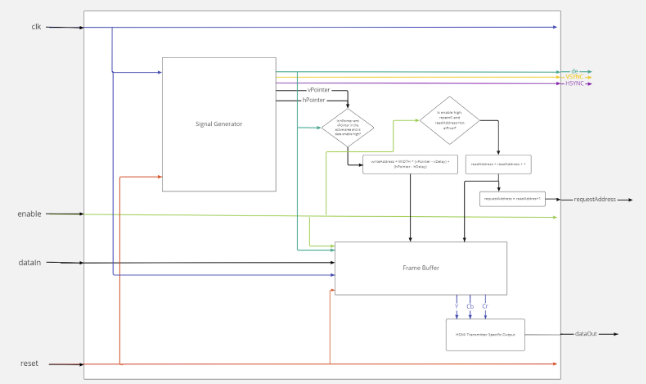Click the Cr channel label
This screenshot has width=646, height=384.
[x=485, y=307]
